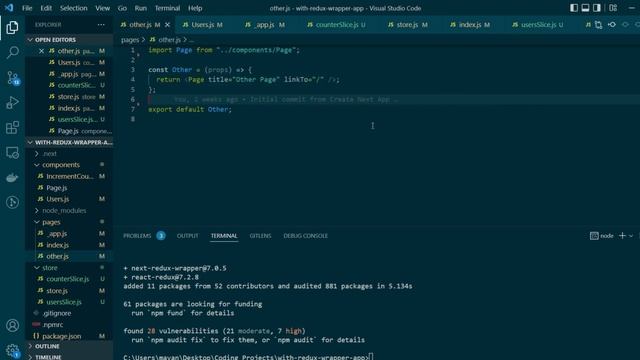Image resolution: width=640 pixels, height=360 pixels.
Task: Open the Output panel tab
Action: tap(187, 236)
